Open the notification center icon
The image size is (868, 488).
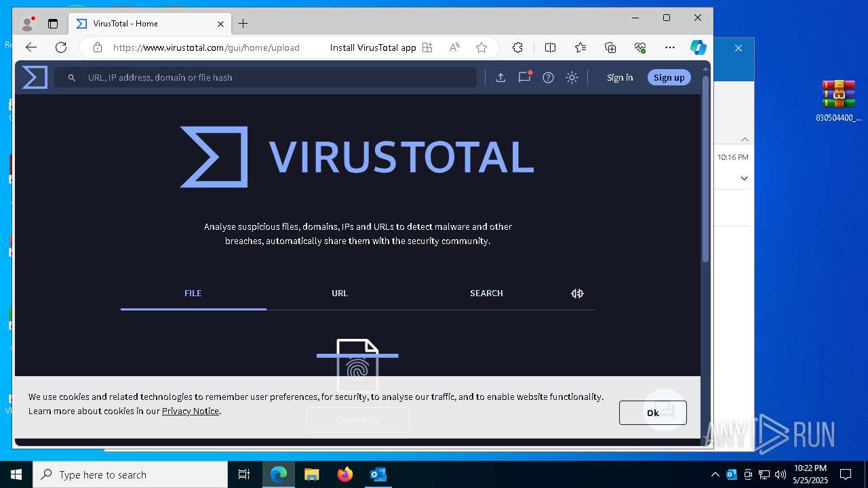pos(846,474)
